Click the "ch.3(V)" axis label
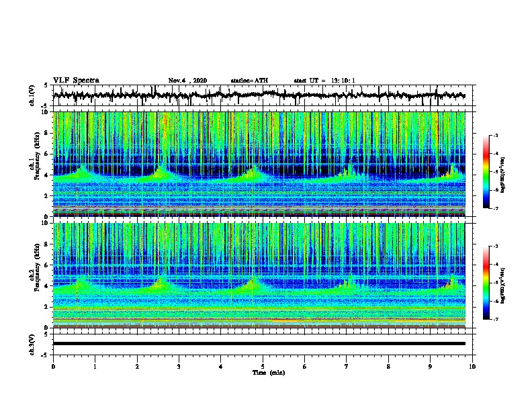The width and height of the screenshot is (532, 411). pyautogui.click(x=32, y=345)
